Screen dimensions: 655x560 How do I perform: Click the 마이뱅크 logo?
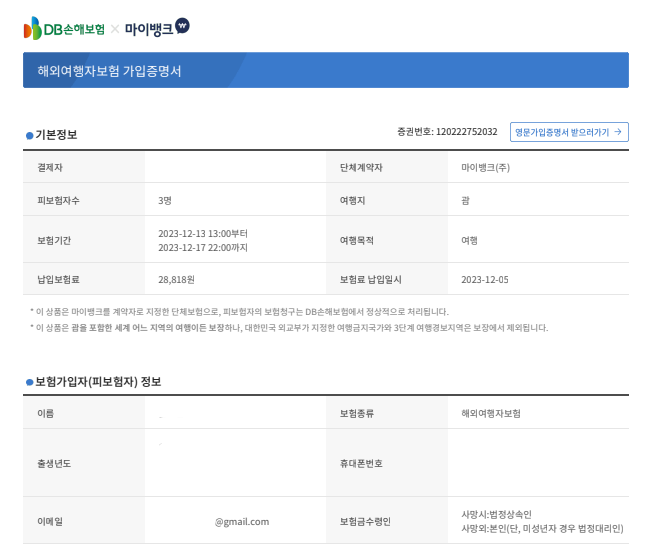[157, 28]
